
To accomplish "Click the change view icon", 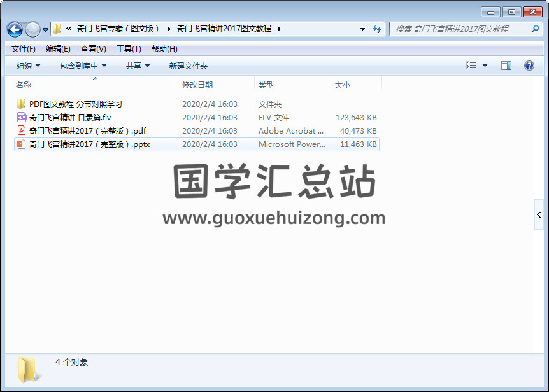I will click(x=471, y=66).
